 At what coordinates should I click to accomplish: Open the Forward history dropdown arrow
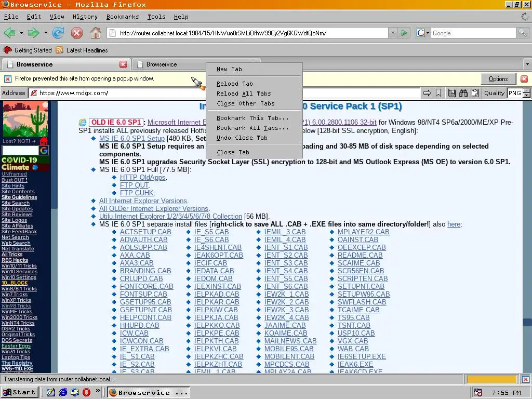tap(46, 33)
